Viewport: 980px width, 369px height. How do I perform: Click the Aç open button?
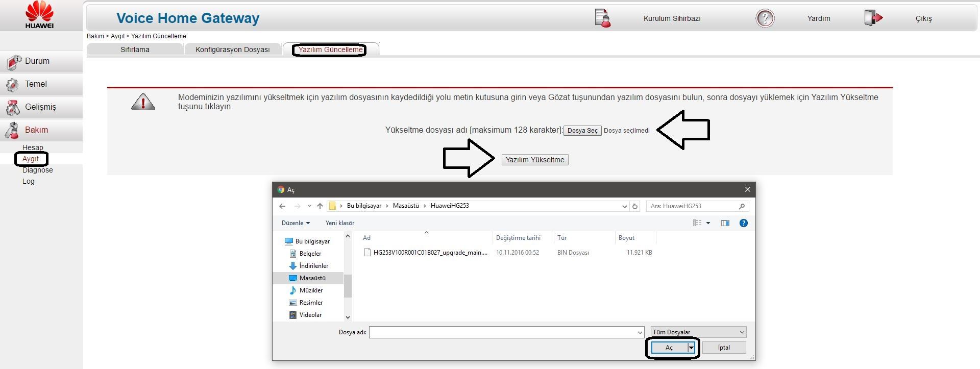pyautogui.click(x=669, y=348)
